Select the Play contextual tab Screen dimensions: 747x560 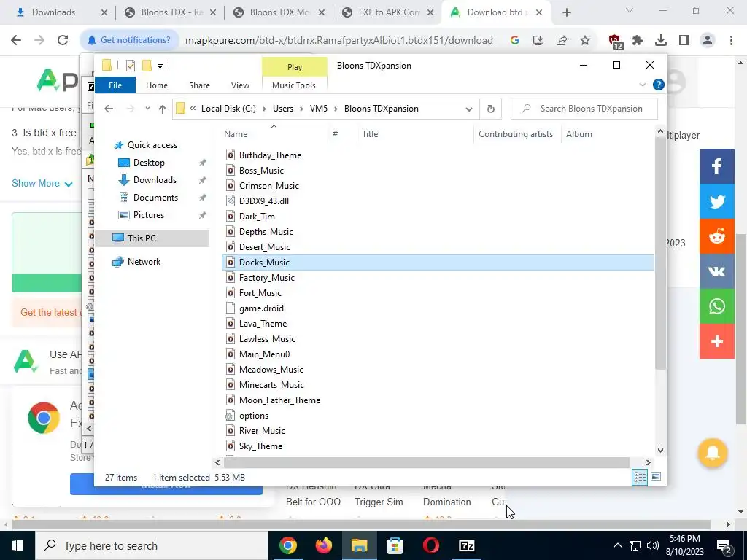pyautogui.click(x=295, y=67)
